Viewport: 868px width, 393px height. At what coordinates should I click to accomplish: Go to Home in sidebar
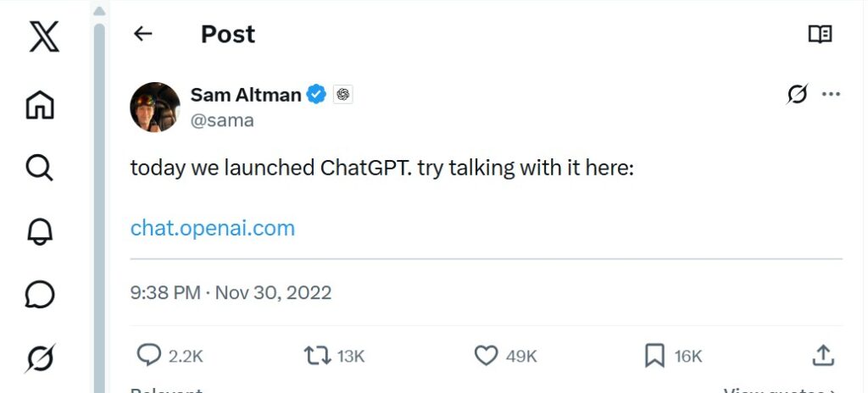(40, 105)
